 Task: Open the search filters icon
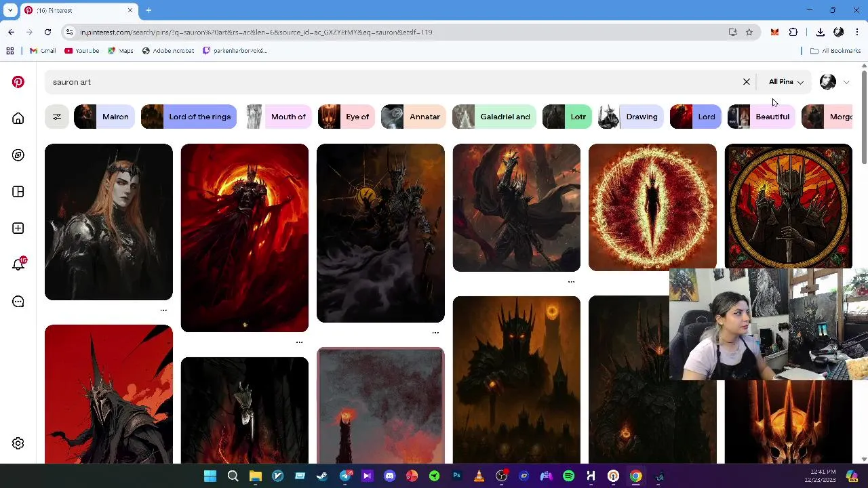point(57,117)
